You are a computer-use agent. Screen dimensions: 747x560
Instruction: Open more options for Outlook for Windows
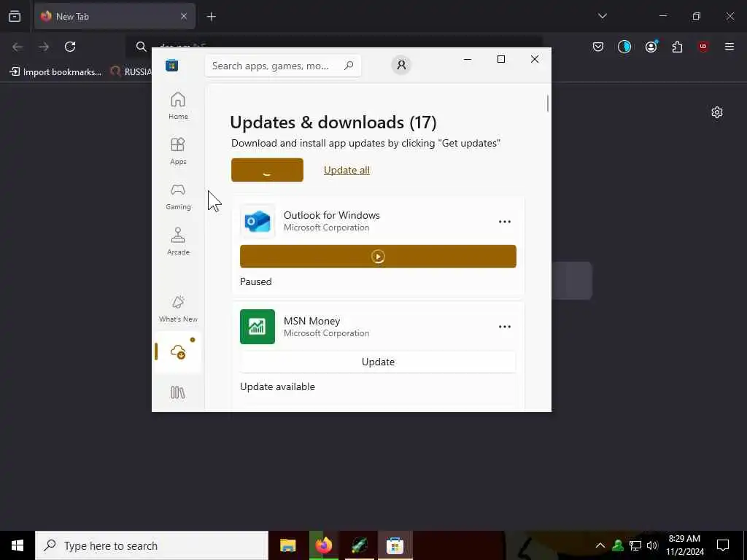(505, 222)
